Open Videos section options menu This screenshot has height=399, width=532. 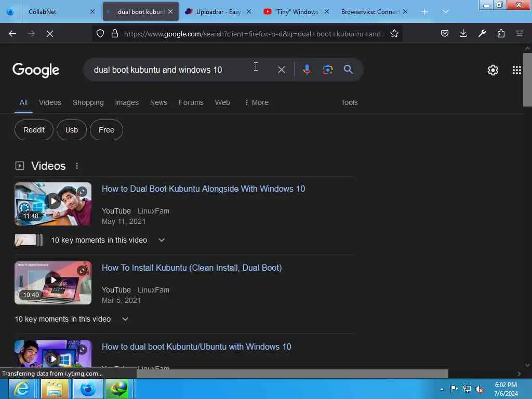[77, 166]
